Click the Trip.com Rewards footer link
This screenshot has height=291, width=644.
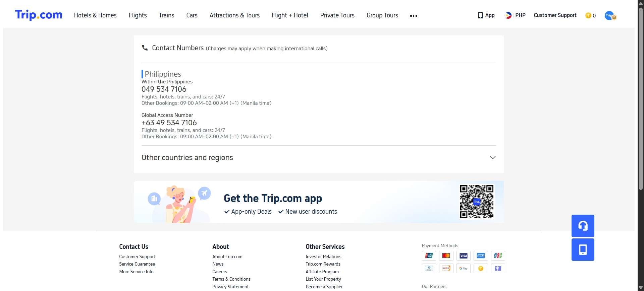pyautogui.click(x=323, y=264)
